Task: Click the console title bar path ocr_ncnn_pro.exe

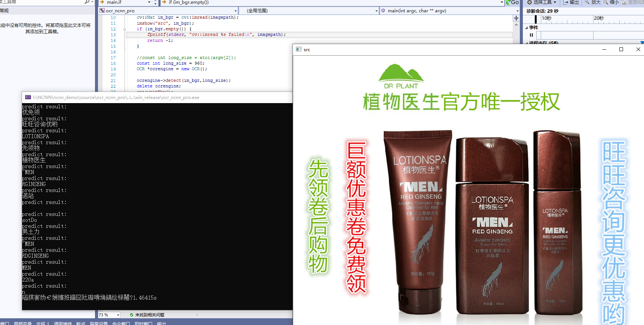Action: (x=116, y=97)
